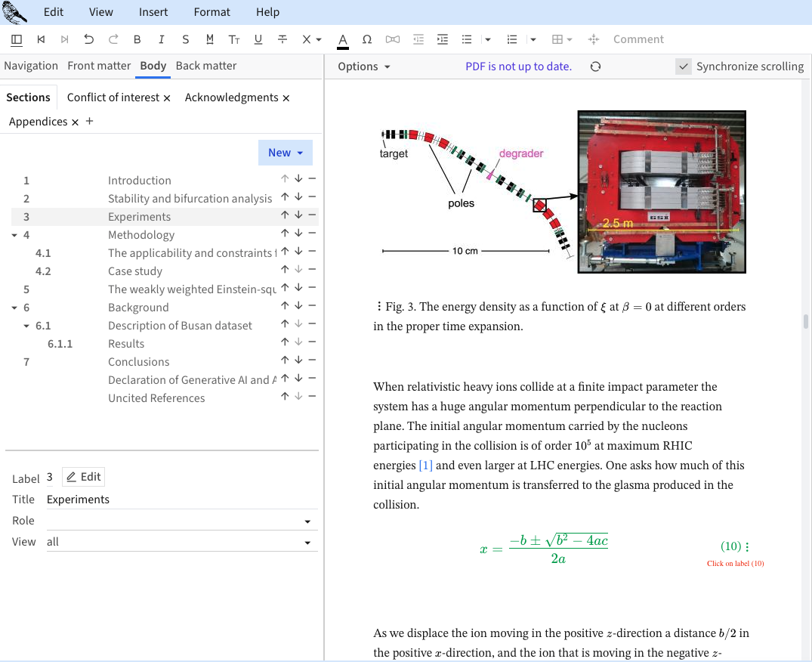The height and width of the screenshot is (662, 812).
Task: Open the New section dropdown
Action: [x=285, y=153]
